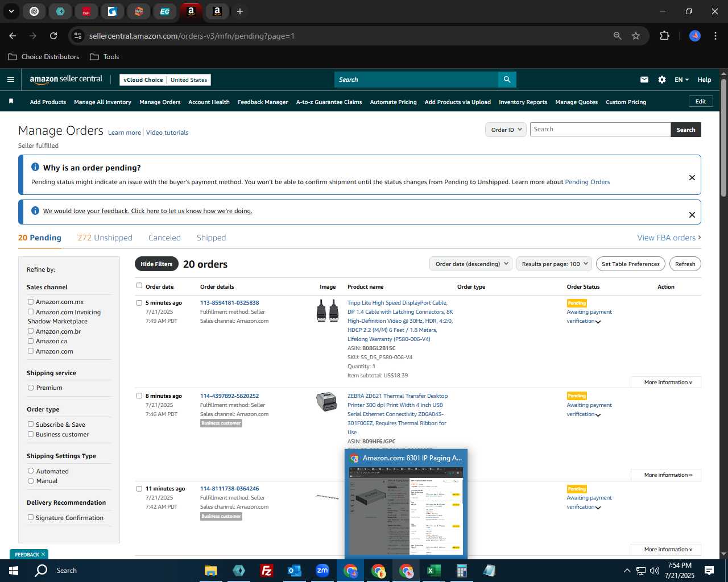Open Account Health menu item
The height and width of the screenshot is (582, 728).
(x=209, y=102)
